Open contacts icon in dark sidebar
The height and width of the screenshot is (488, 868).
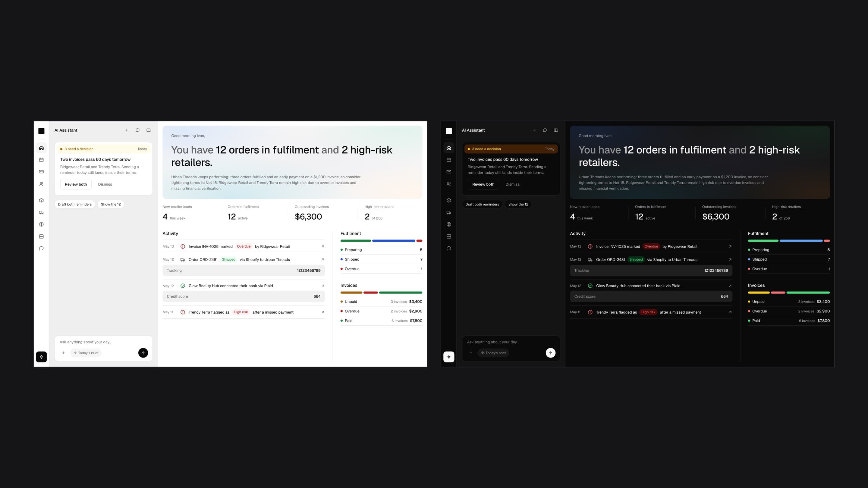point(449,184)
